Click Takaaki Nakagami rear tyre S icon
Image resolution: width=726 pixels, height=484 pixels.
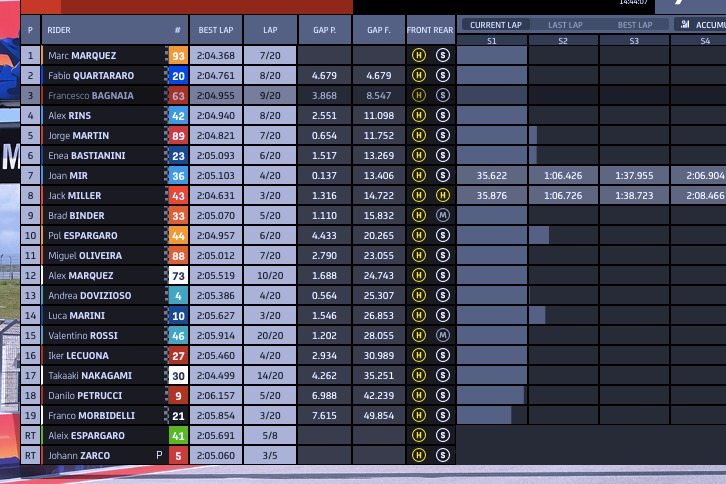tap(443, 375)
